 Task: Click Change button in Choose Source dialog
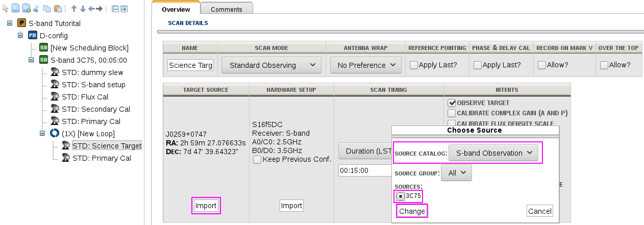412,211
